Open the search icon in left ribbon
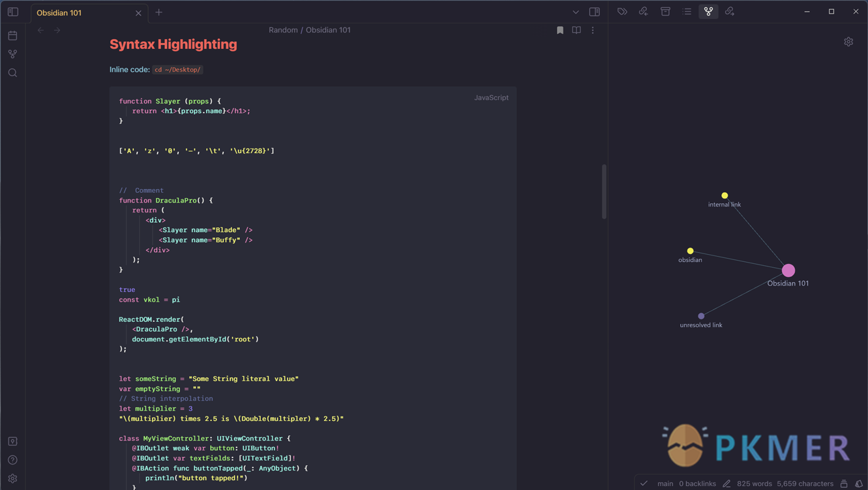 point(12,73)
